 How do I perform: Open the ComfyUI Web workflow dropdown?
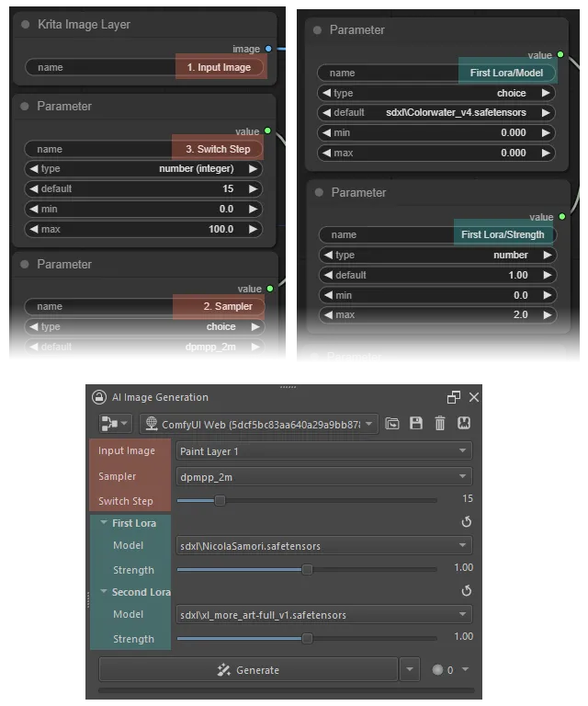click(259, 424)
